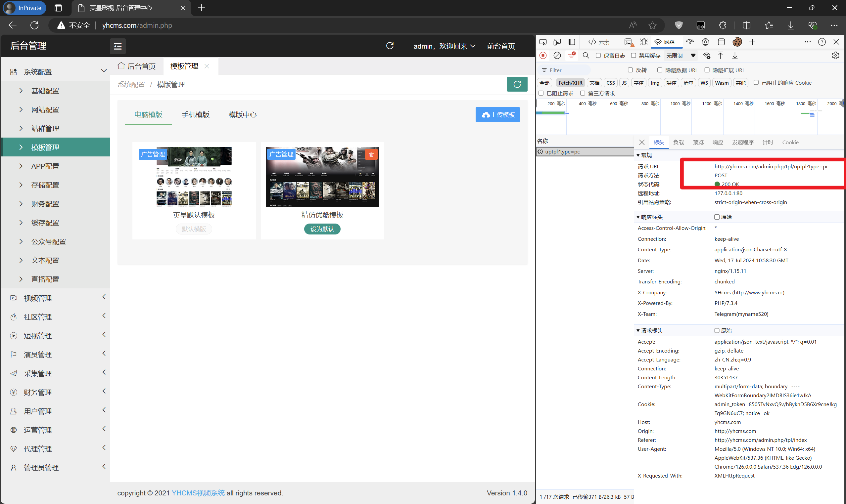Click the DevTools inspect element icon
This screenshot has width=846, height=504.
543,42
